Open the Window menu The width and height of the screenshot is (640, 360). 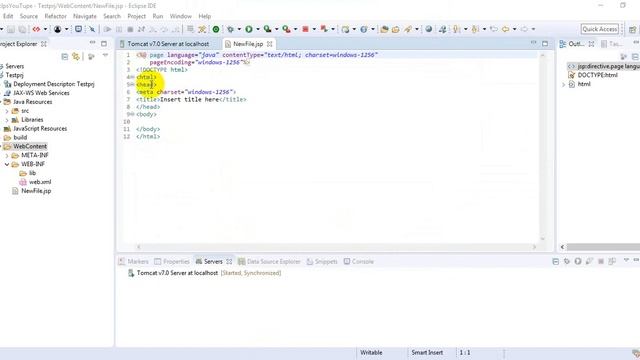click(180, 16)
